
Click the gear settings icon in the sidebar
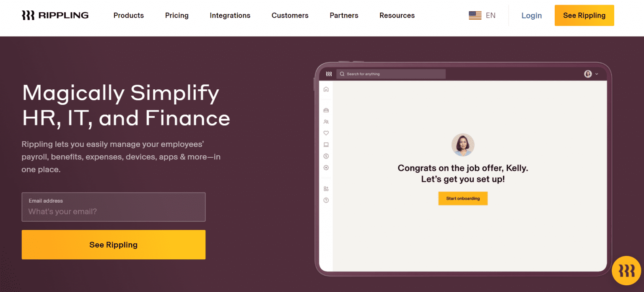(x=326, y=167)
